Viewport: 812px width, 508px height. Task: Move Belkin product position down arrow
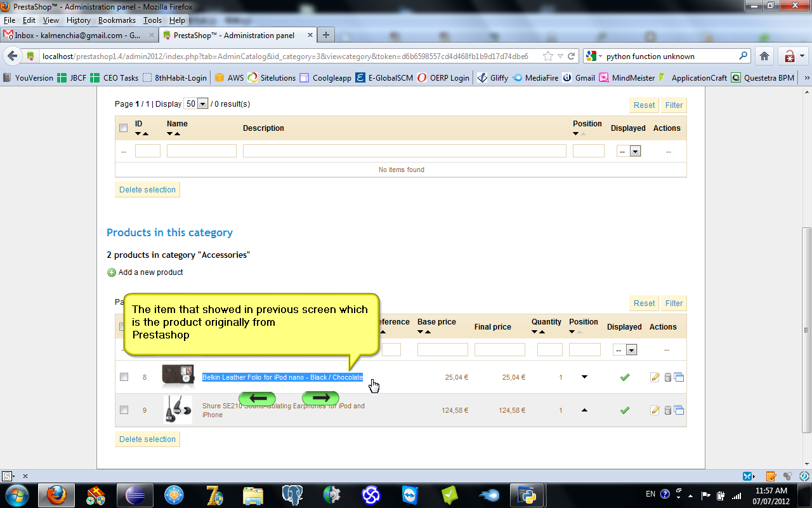(584, 377)
